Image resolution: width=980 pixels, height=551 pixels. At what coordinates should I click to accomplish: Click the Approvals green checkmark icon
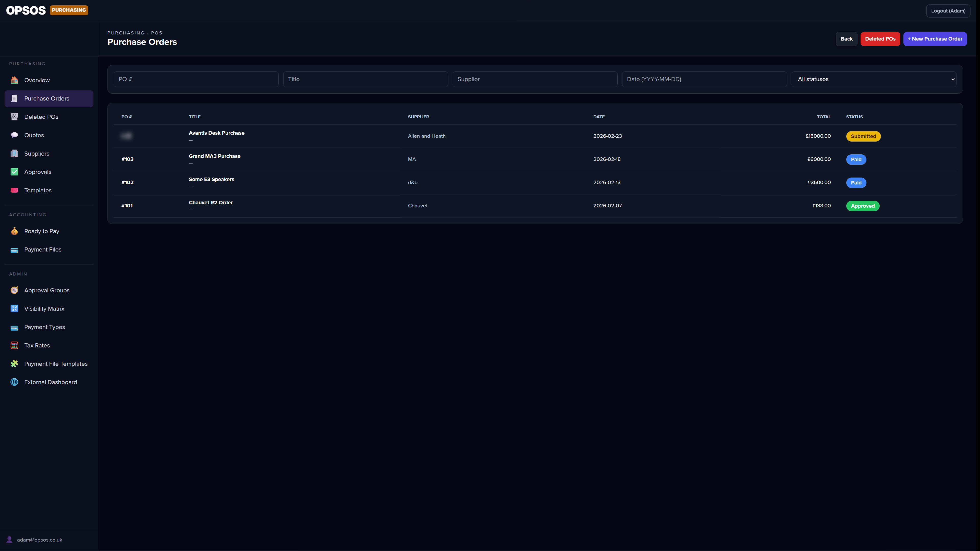click(15, 172)
